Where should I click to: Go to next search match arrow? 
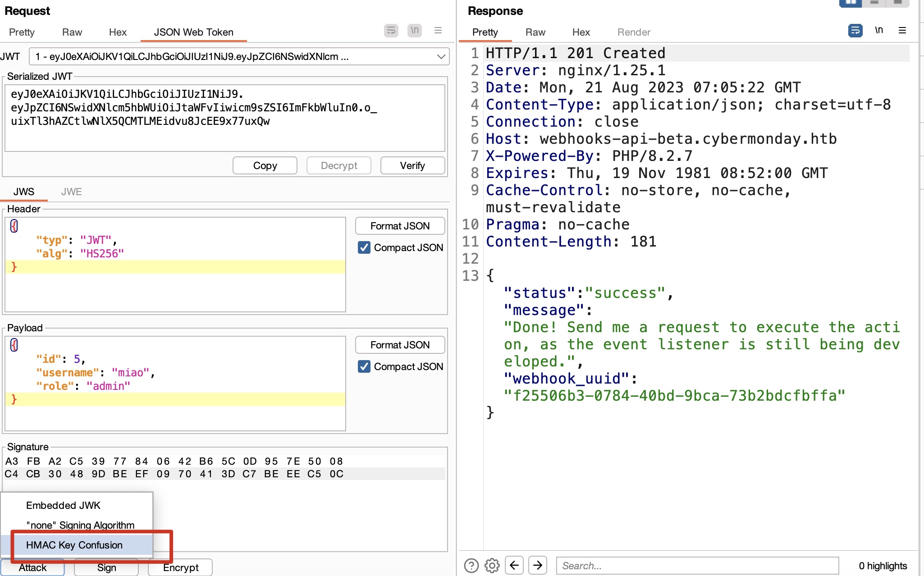pos(538,565)
